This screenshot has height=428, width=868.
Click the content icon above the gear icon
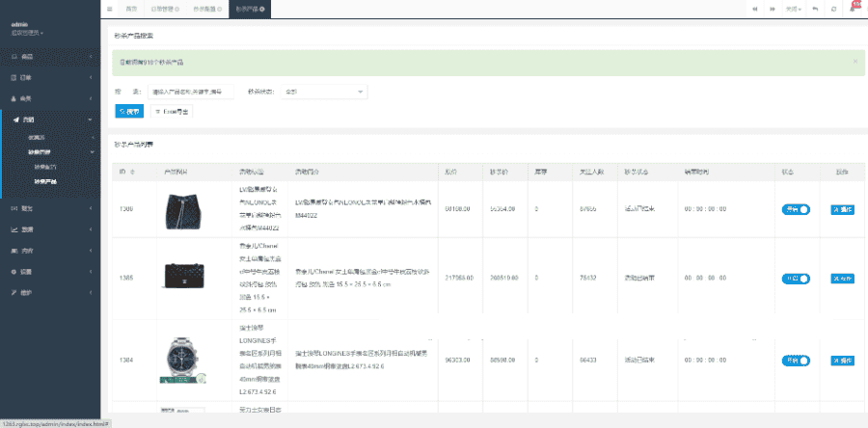coord(14,251)
